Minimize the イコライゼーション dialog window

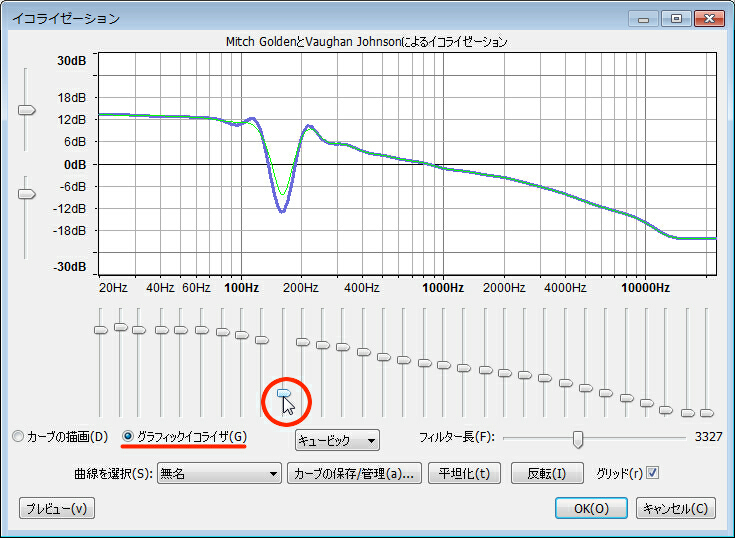click(x=644, y=19)
